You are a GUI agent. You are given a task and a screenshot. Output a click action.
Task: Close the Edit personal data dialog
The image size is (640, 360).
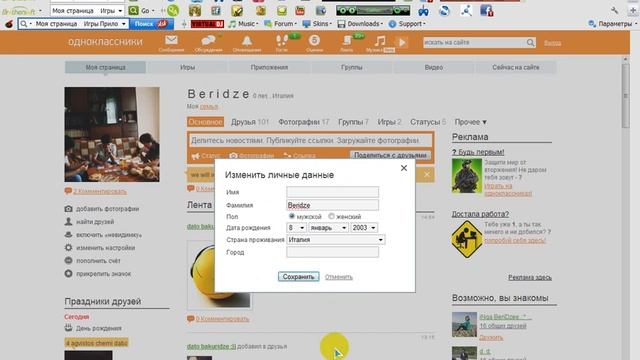pos(404,168)
